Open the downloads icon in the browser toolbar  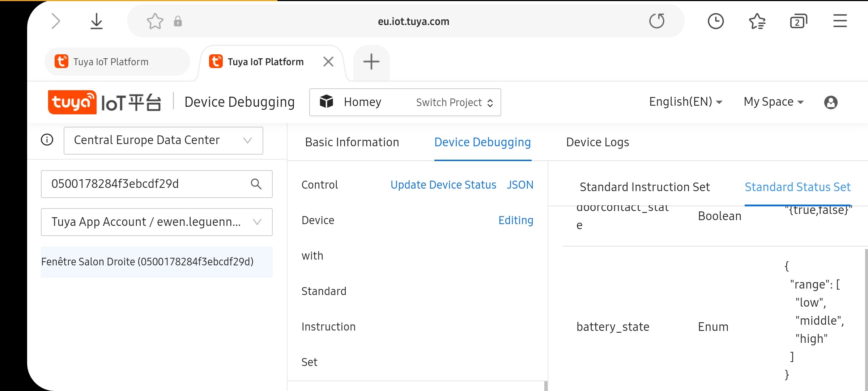[x=96, y=21]
